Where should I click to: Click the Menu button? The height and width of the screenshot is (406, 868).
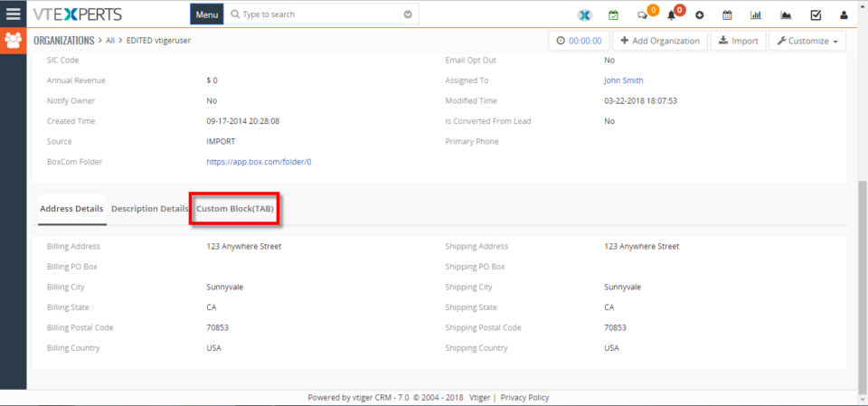coord(207,14)
